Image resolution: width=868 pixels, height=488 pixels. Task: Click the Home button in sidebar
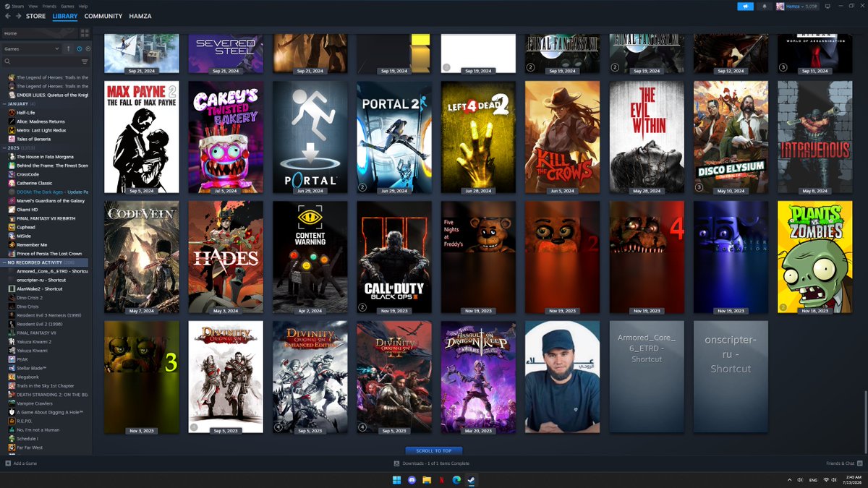click(40, 33)
